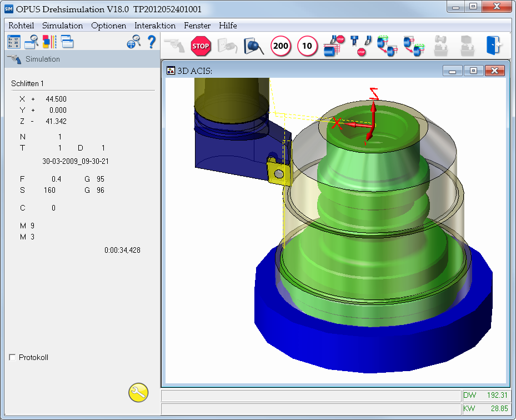Click the red STOP simulation icon
Image resolution: width=516 pixels, height=420 pixels.
click(201, 46)
